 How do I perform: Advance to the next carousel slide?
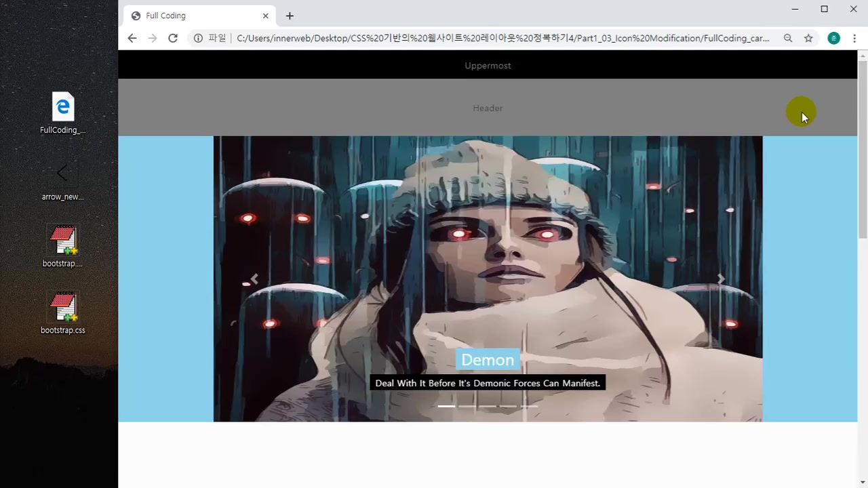(721, 279)
